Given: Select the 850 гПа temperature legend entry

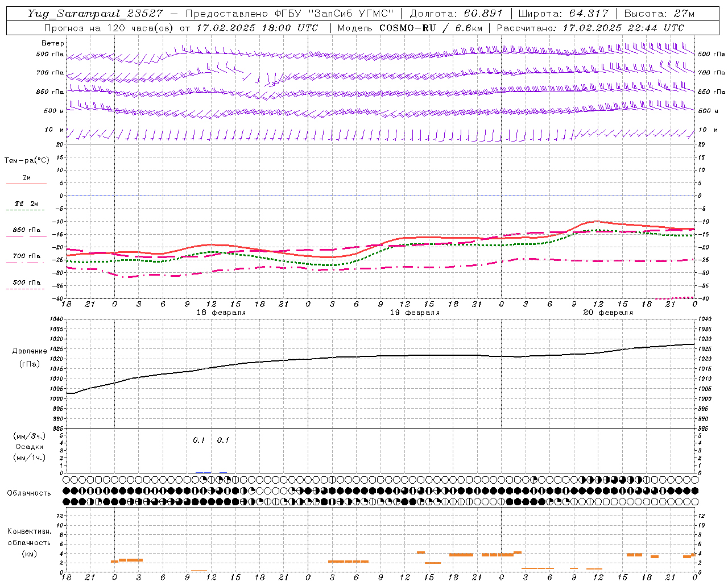Looking at the screenshot, I should (27, 230).
